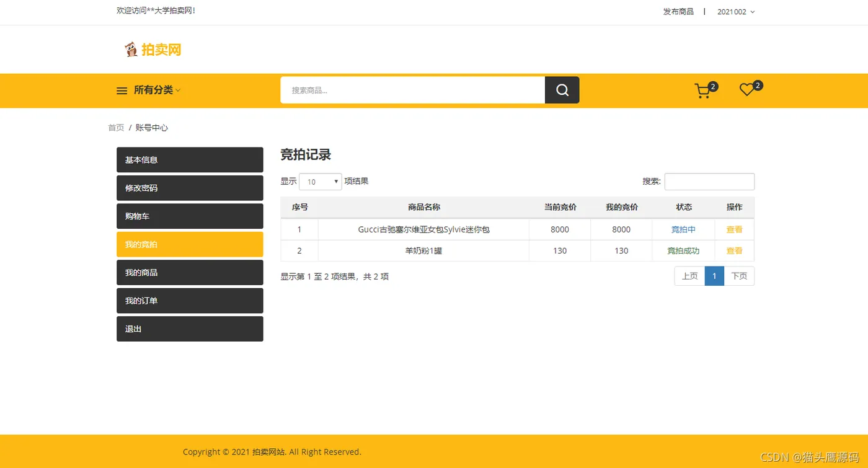The image size is (868, 468).
Task: Click the 退出 logout item
Action: [190, 329]
